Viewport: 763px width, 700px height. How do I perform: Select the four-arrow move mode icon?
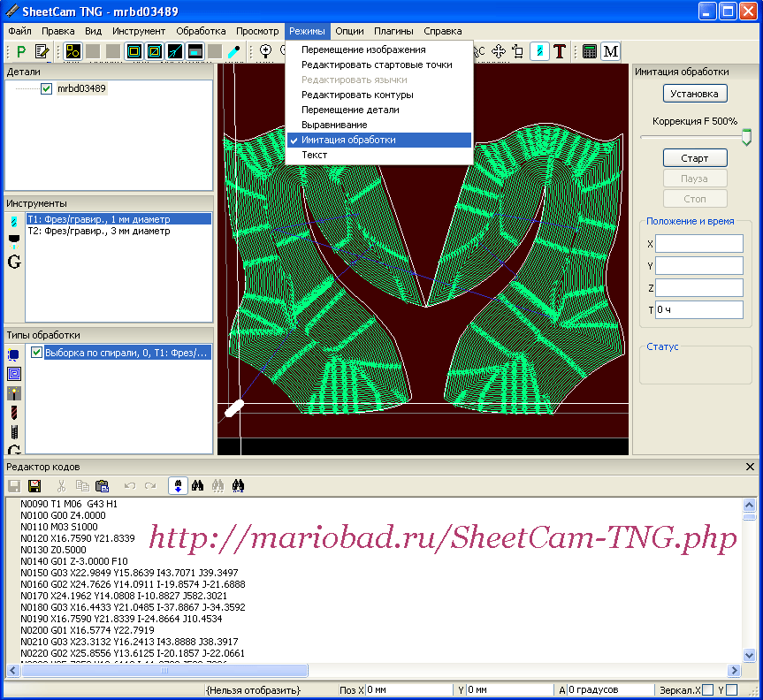499,51
